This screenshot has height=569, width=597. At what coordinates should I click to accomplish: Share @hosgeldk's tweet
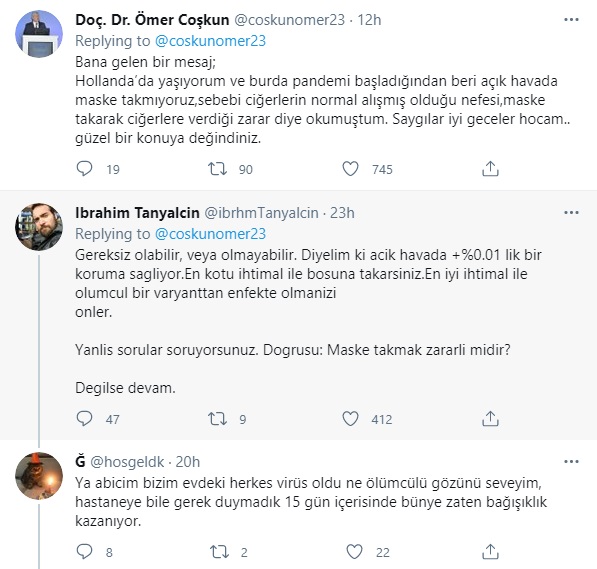click(x=490, y=551)
